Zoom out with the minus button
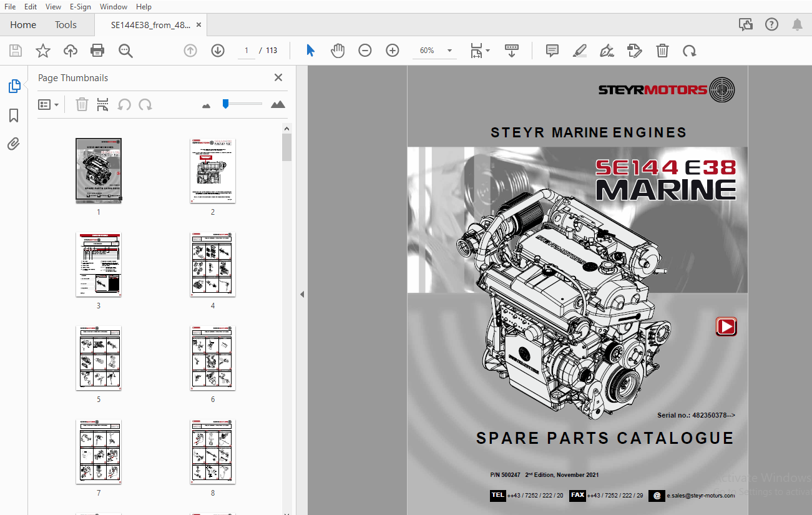Viewport: 812px width, 515px height. click(365, 51)
